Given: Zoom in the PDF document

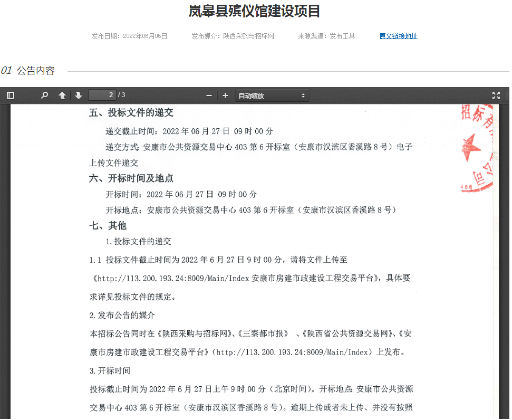Looking at the screenshot, I should (x=225, y=96).
